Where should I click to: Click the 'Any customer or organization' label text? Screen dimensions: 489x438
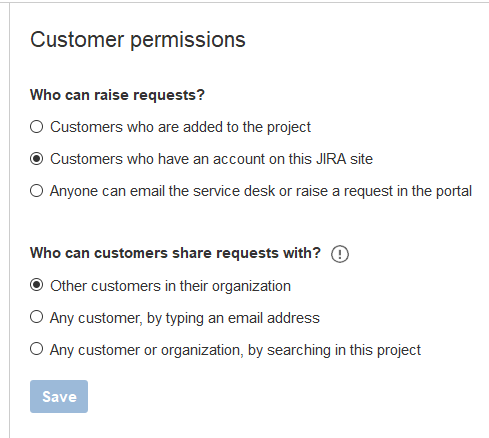pyautogui.click(x=235, y=350)
